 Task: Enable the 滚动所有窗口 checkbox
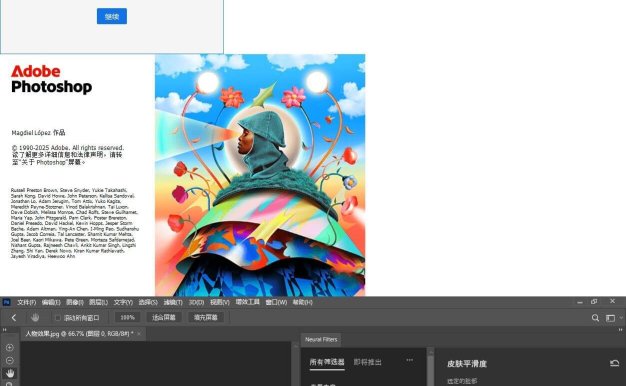[x=57, y=318]
